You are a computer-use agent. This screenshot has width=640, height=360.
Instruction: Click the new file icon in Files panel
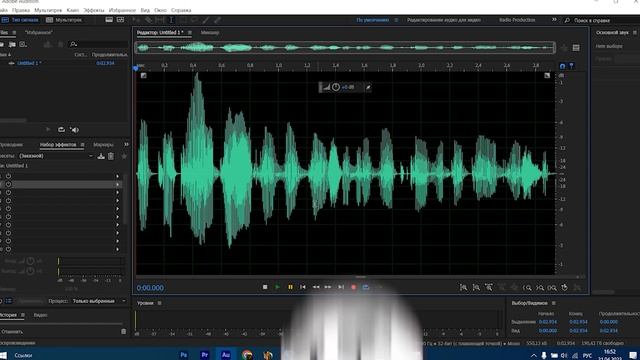tap(23, 44)
